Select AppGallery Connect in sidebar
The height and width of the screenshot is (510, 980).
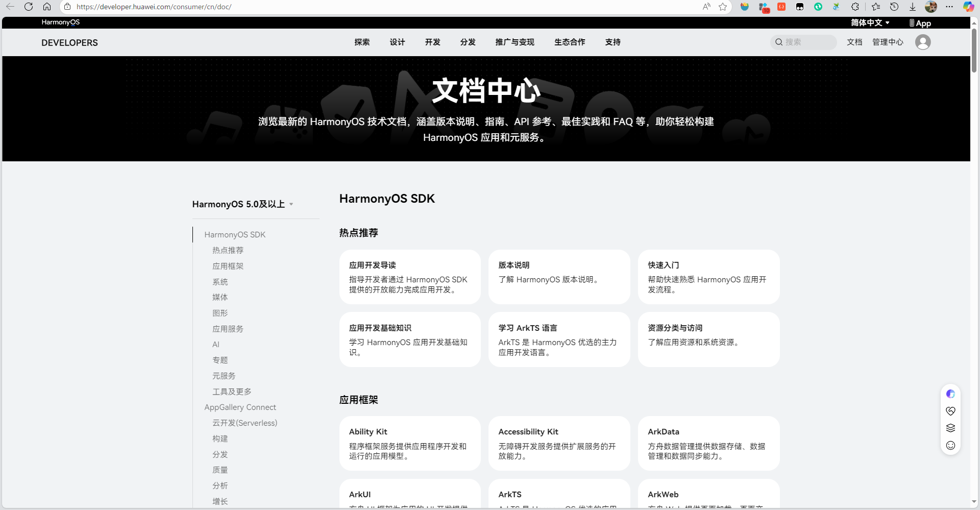click(240, 407)
